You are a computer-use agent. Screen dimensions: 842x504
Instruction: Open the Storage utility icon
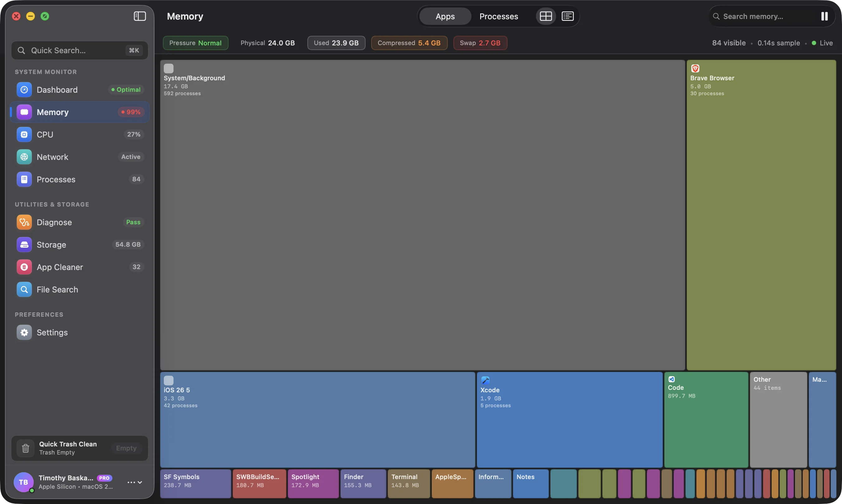[24, 245]
